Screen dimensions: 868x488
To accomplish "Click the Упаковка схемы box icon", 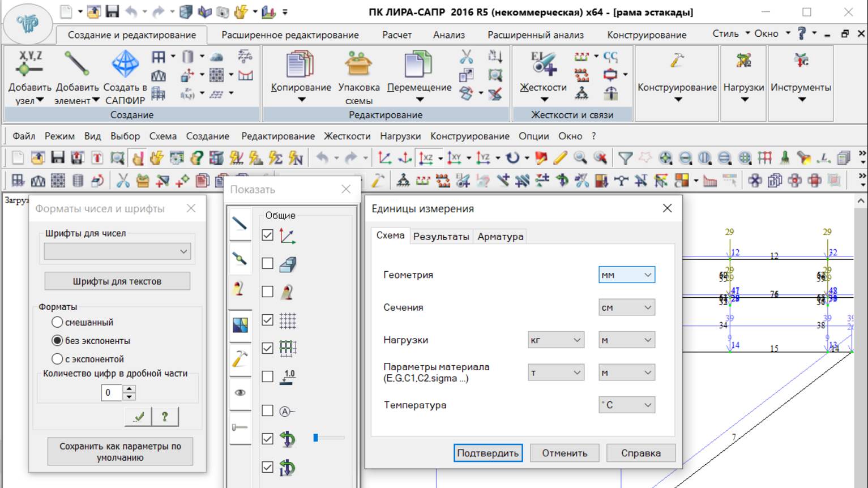I will [x=358, y=63].
